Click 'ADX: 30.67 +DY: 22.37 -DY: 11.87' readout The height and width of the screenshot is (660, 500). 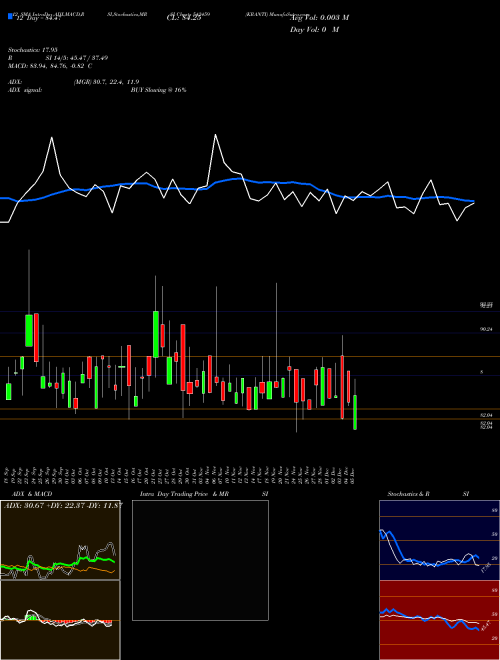[63, 505]
